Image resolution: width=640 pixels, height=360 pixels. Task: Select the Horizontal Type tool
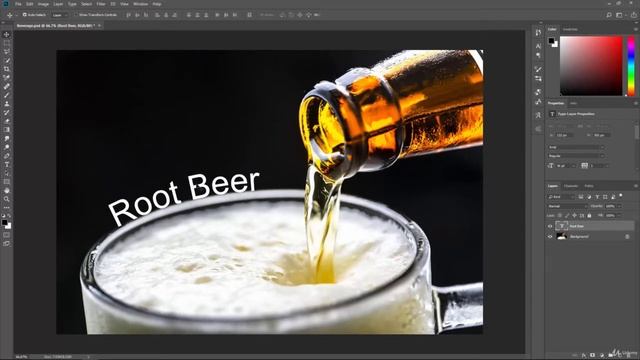pyautogui.click(x=7, y=164)
